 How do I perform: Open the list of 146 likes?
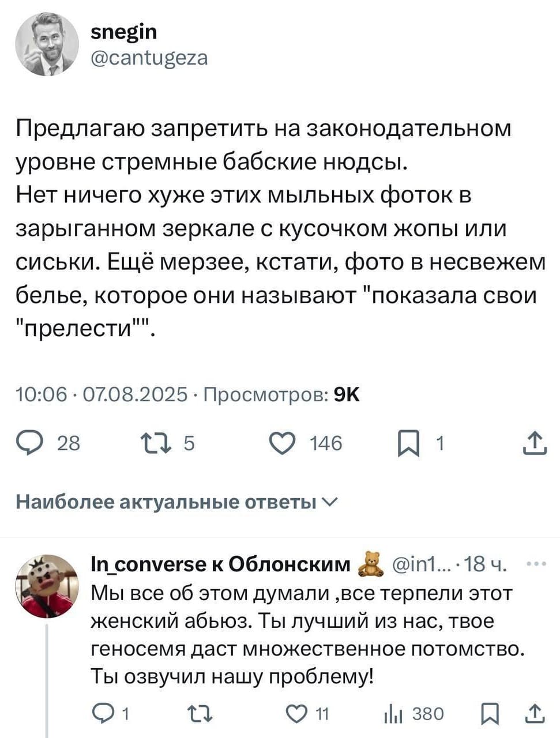325,443
